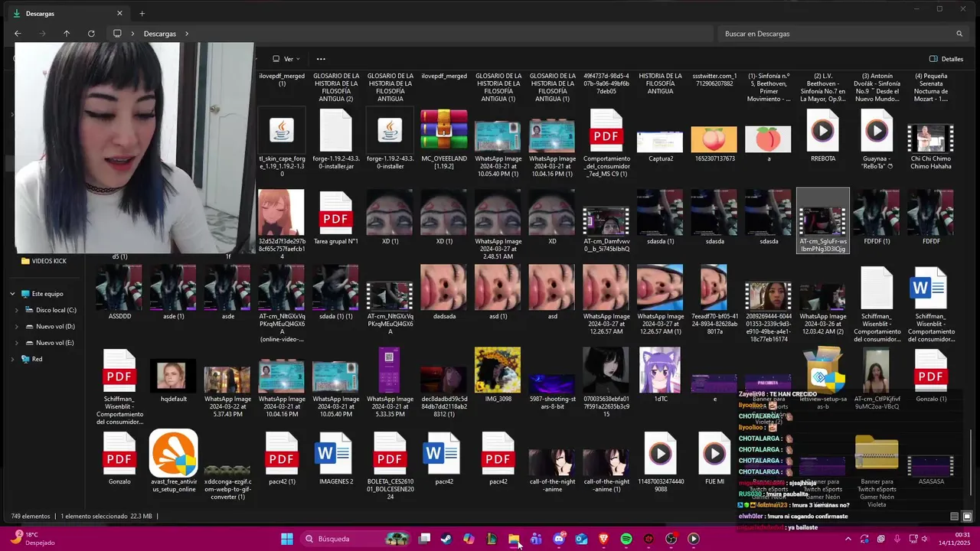Open File Explorer taskbar icon
Viewport: 980px width, 551px height.
[514, 539]
